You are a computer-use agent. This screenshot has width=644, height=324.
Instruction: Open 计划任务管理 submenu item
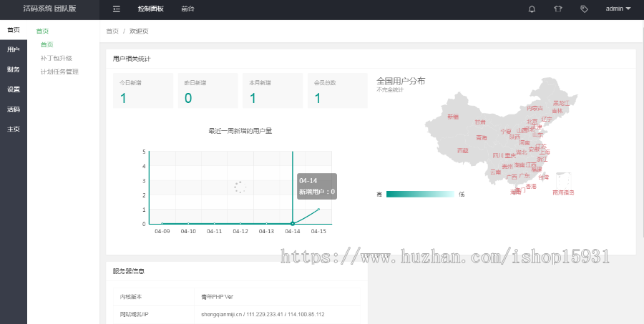[59, 72]
